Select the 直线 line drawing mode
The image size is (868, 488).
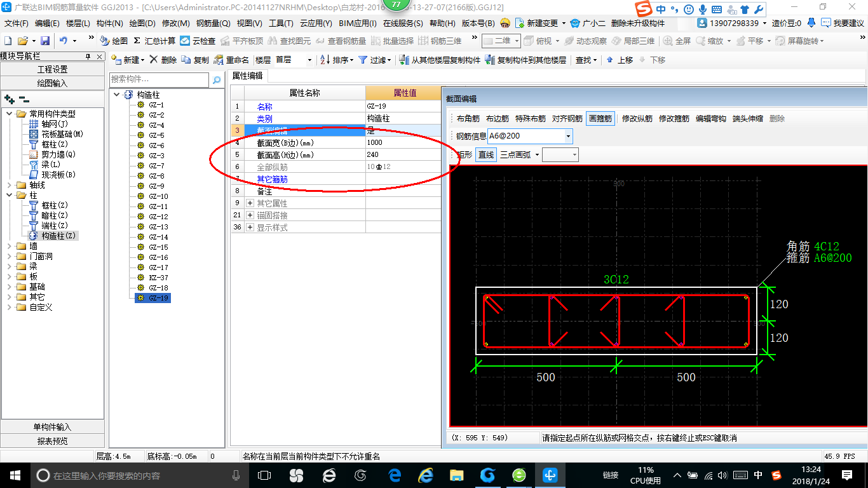[486, 154]
